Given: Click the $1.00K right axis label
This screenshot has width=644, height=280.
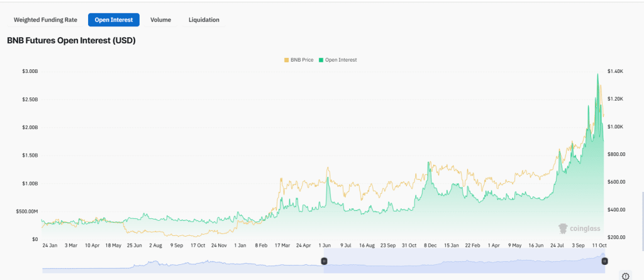Looking at the screenshot, I should [616, 126].
